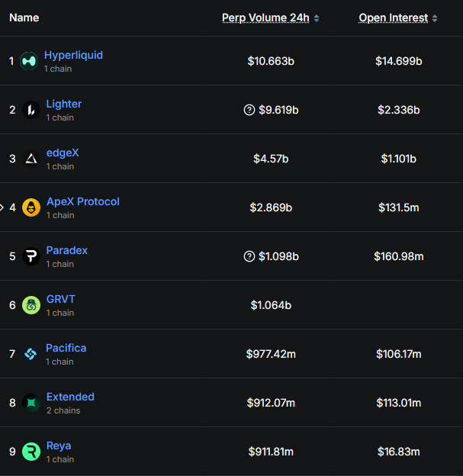
Task: Select Hyperliquid's $10.663b volume value
Action: click(271, 61)
